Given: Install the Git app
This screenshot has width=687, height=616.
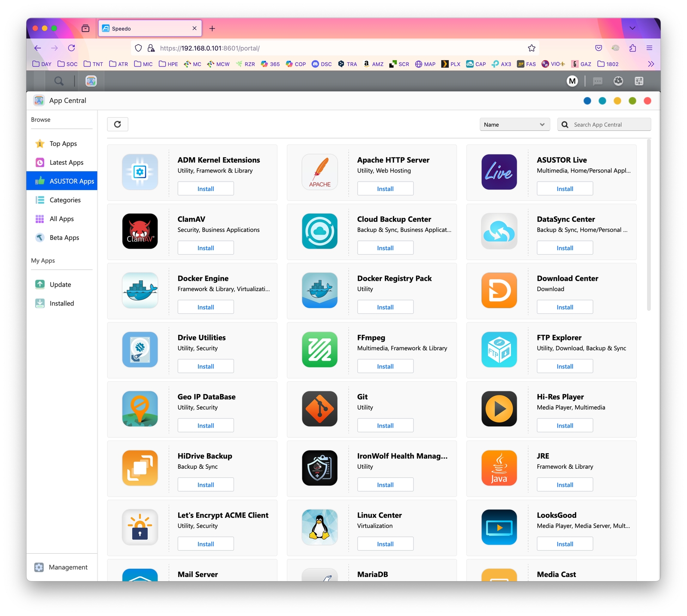Looking at the screenshot, I should point(385,426).
